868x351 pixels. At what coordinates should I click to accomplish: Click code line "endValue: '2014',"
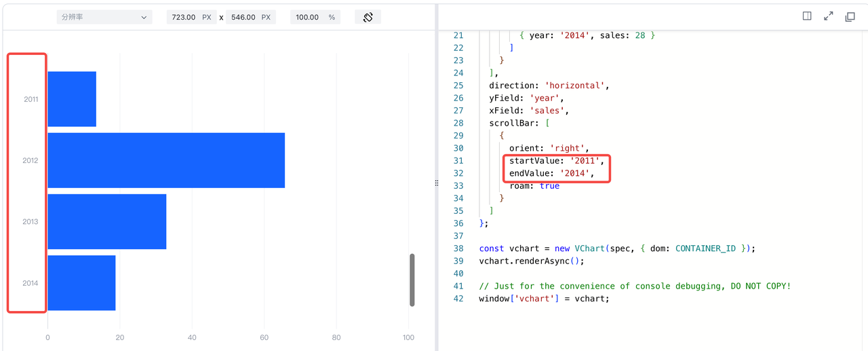[x=552, y=173]
